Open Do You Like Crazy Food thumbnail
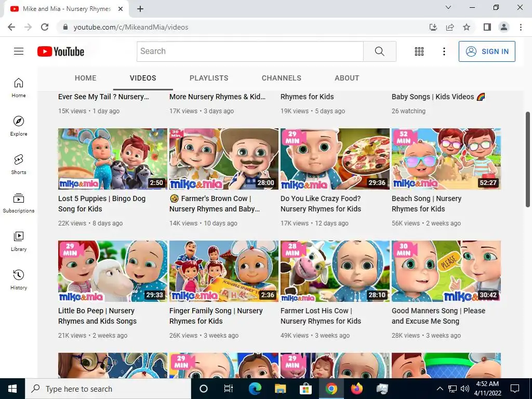 click(x=335, y=159)
